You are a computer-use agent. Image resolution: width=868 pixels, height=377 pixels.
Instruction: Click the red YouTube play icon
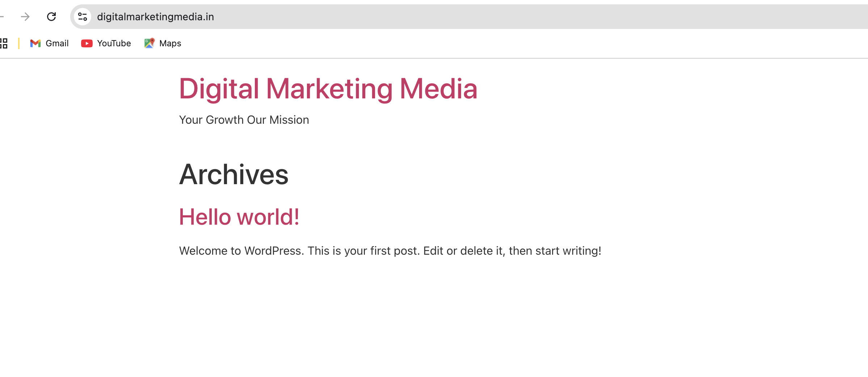pos(87,43)
